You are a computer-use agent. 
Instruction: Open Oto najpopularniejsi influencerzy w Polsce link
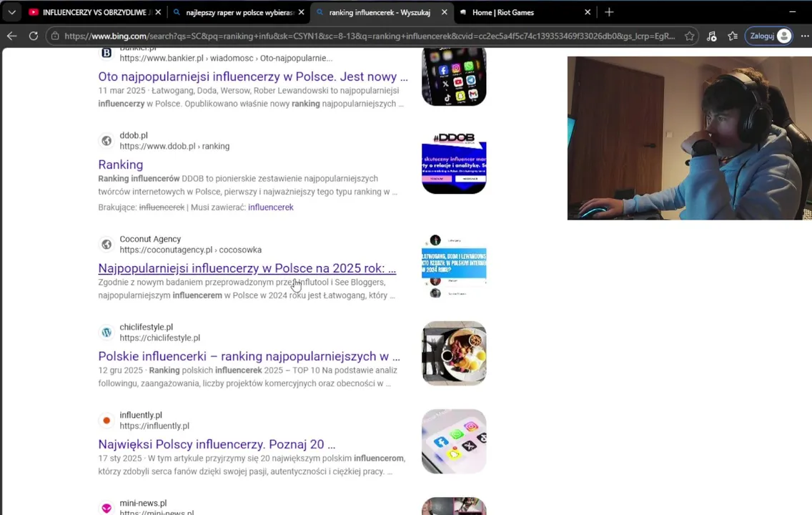pos(253,77)
